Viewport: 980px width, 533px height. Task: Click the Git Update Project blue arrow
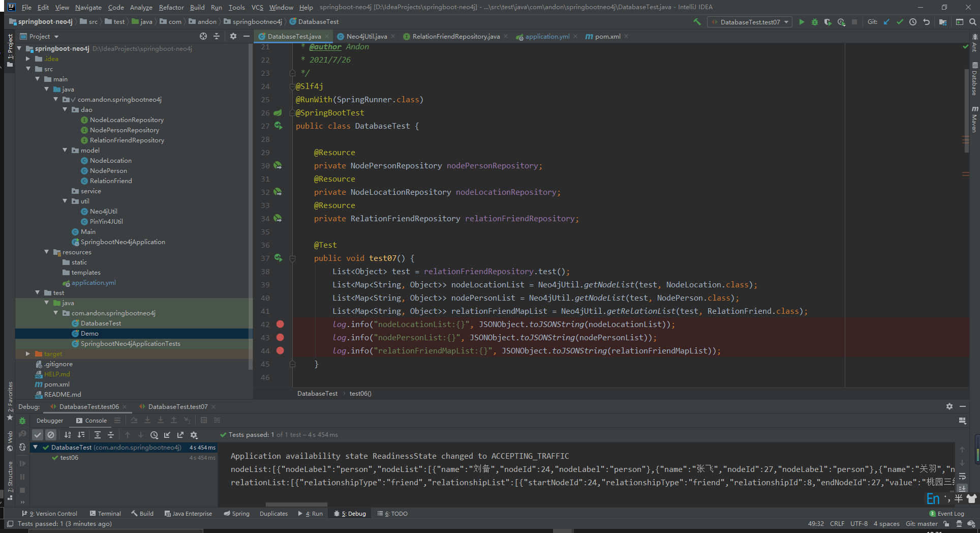tap(886, 22)
